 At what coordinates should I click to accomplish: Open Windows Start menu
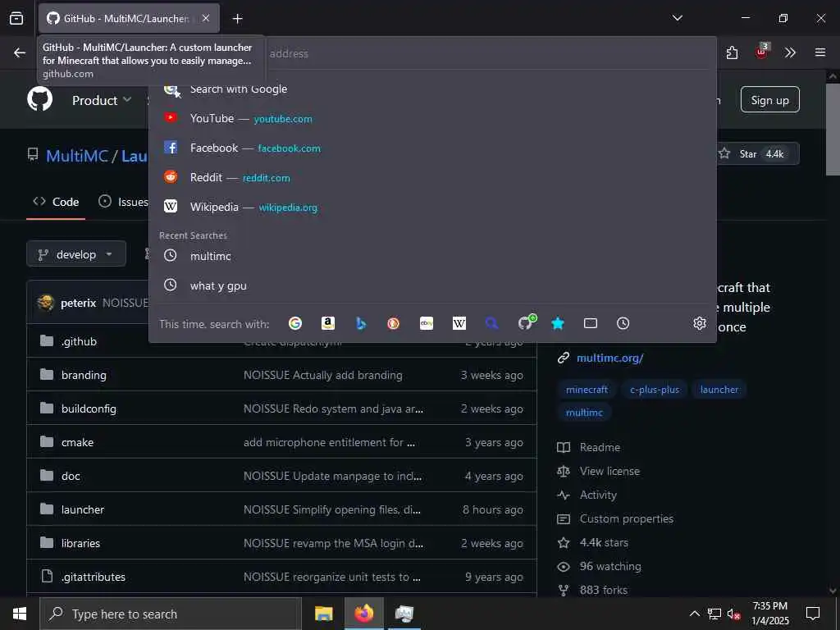point(20,614)
